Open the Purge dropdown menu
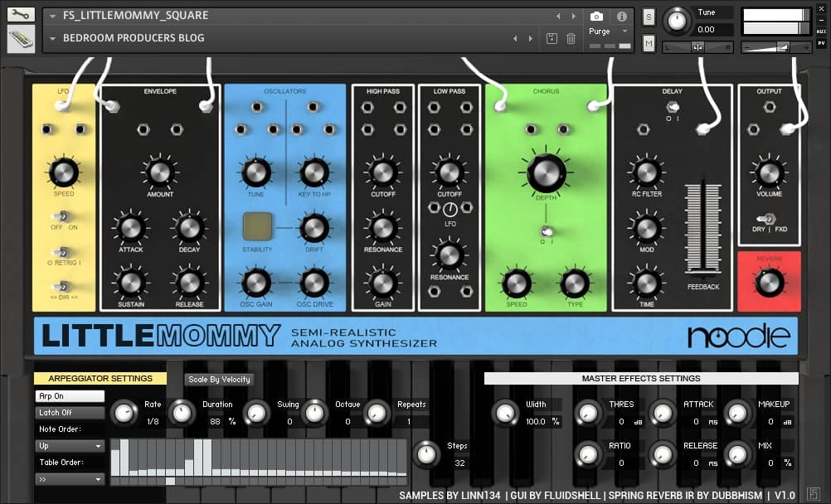This screenshot has height=504, width=831. (x=609, y=31)
